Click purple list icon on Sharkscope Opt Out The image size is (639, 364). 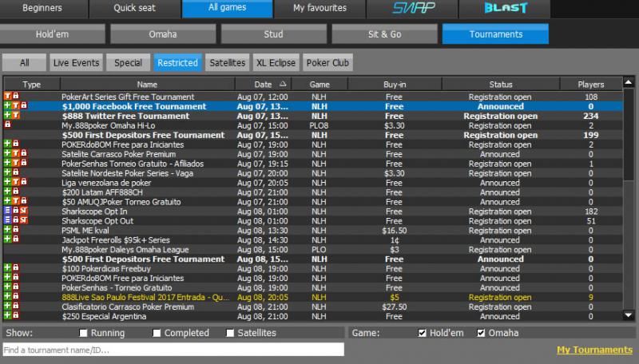tap(7, 220)
